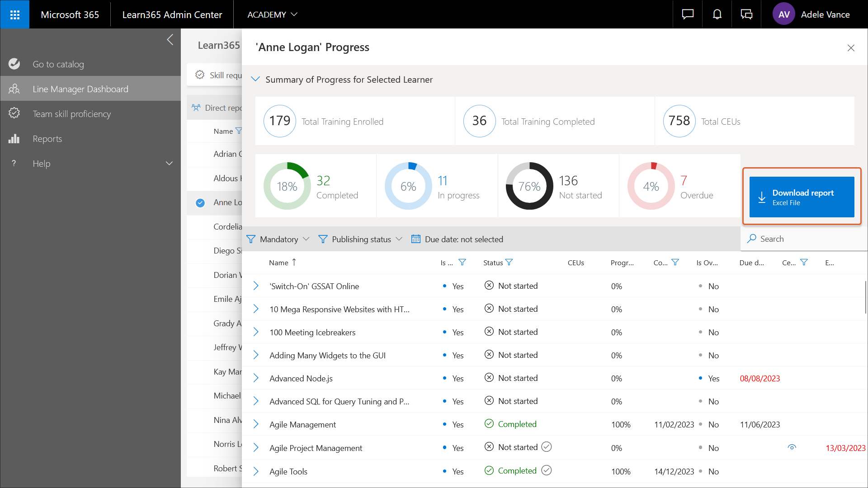Image resolution: width=868 pixels, height=488 pixels.
Task: Expand the Advanced Node.js course row
Action: pos(256,378)
